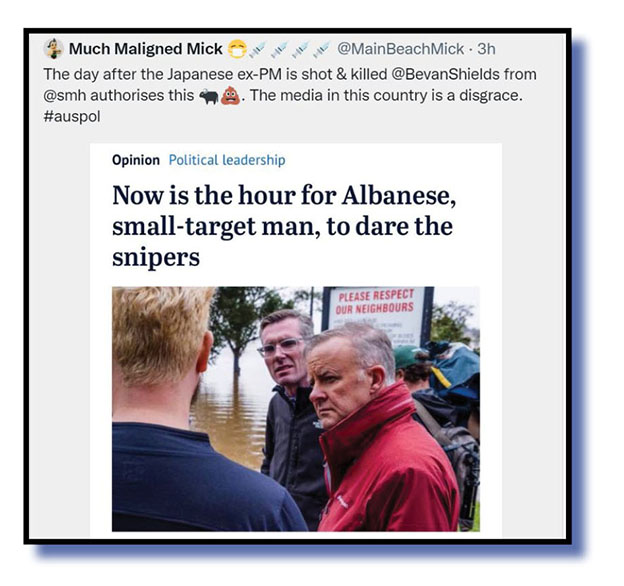624x586 pixels.
Task: Open the 3h tweet timestamp
Action: pos(486,49)
